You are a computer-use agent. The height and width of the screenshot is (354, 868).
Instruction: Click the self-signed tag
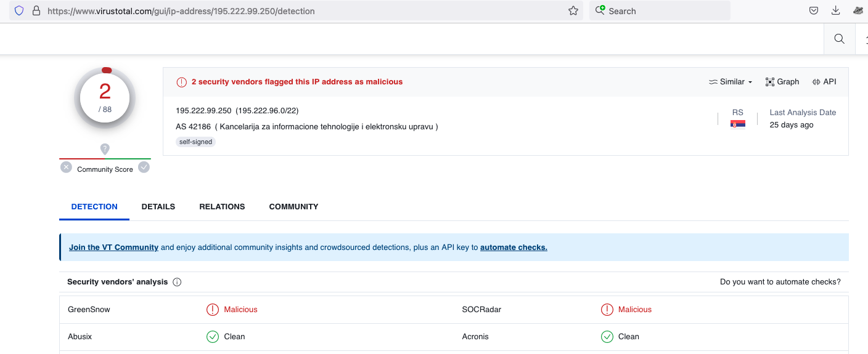pos(196,142)
